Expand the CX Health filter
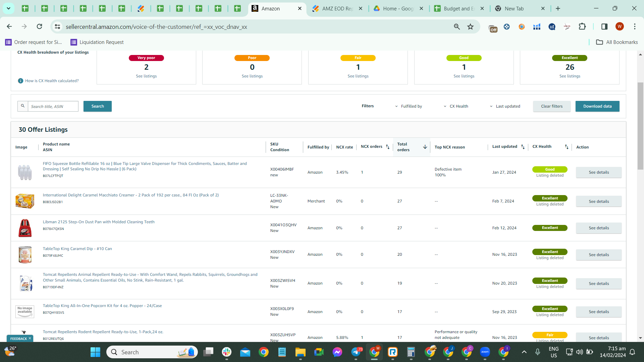This screenshot has width=644, height=362. tap(456, 106)
